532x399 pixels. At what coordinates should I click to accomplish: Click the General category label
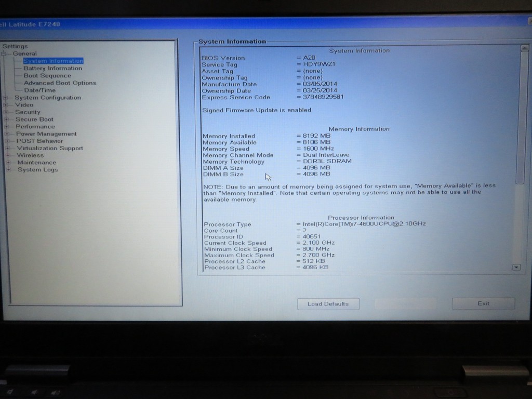(x=25, y=54)
